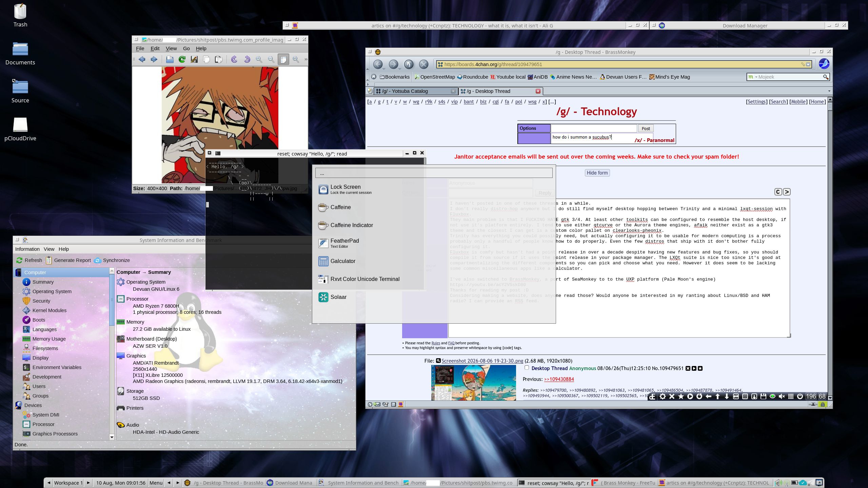The image size is (868, 488).
Task: Open the URL bar history dropdown
Action: pos(808,64)
